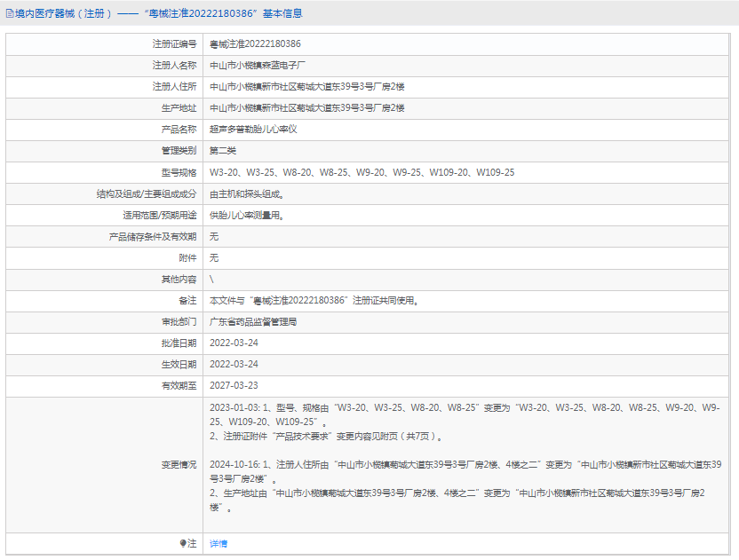Click the 备注 label
Screen dimensions: 739x560
point(187,301)
